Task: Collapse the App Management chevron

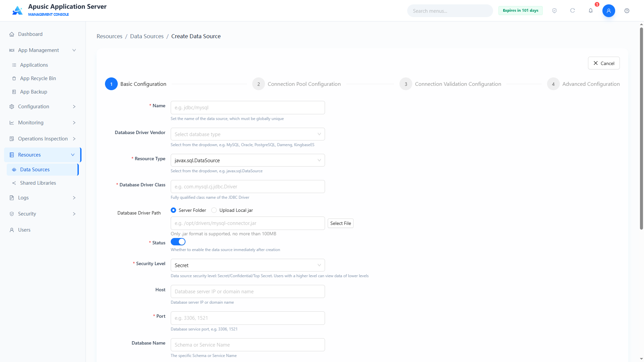Action: tap(74, 50)
